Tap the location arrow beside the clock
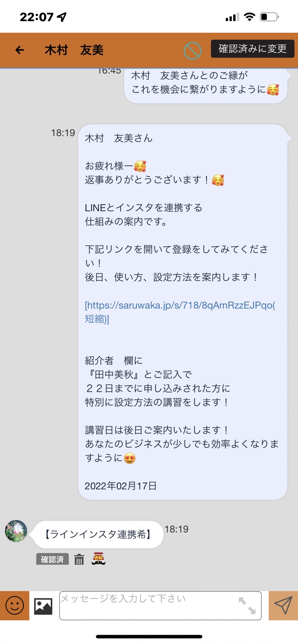This screenshot has width=298, height=644. pos(62,17)
